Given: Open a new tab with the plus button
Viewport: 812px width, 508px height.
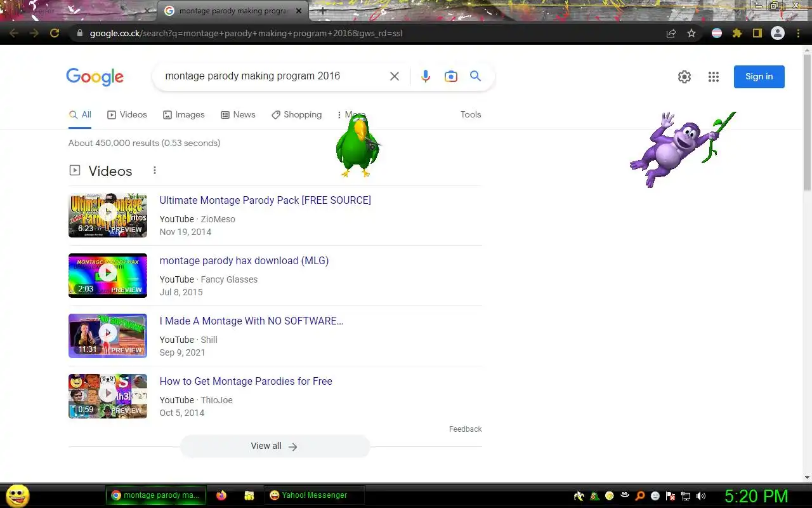Looking at the screenshot, I should [323, 11].
